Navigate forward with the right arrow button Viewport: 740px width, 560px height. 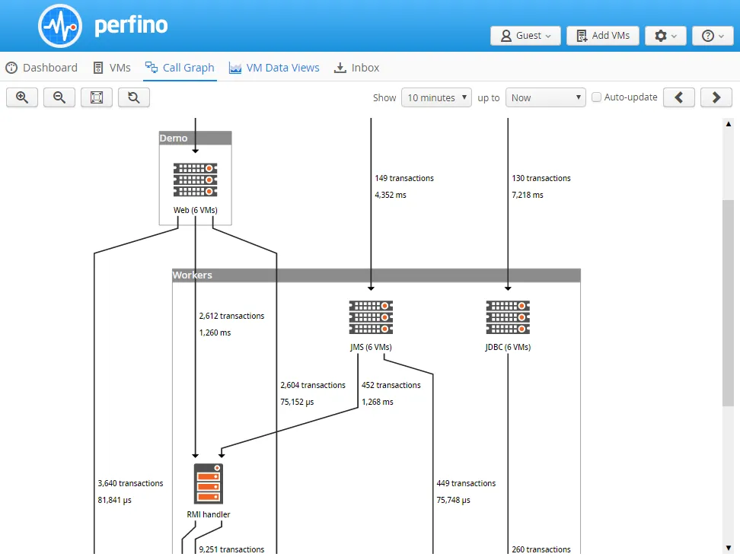716,97
